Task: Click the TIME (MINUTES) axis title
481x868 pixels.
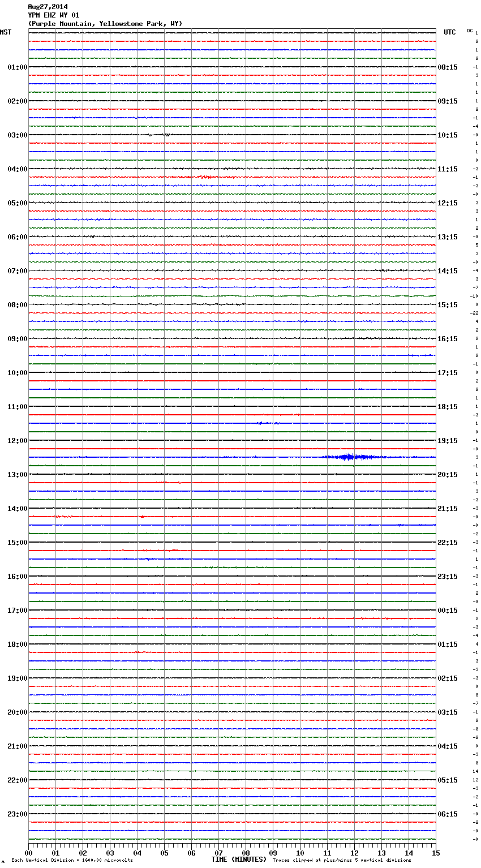Action: [x=239, y=860]
